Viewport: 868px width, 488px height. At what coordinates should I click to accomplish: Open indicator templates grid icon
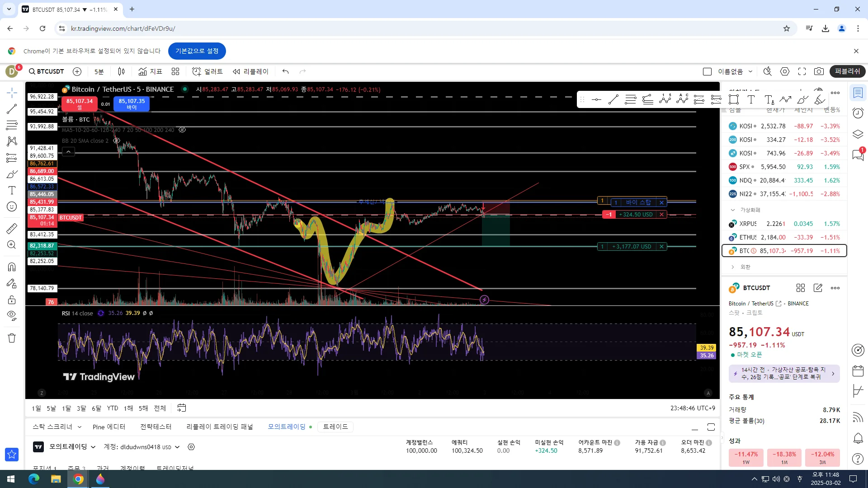(x=175, y=71)
